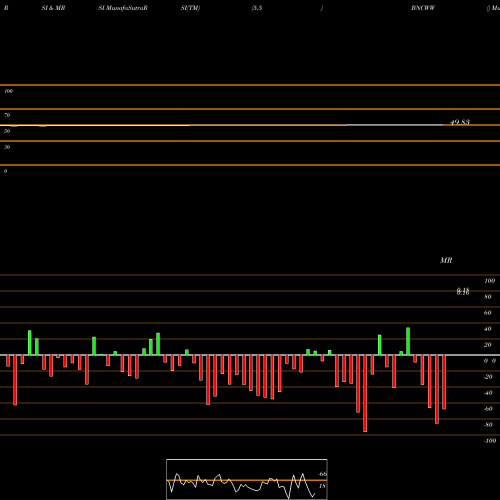
Task: Click the tallest green bar below MR label
Action: 408,341
